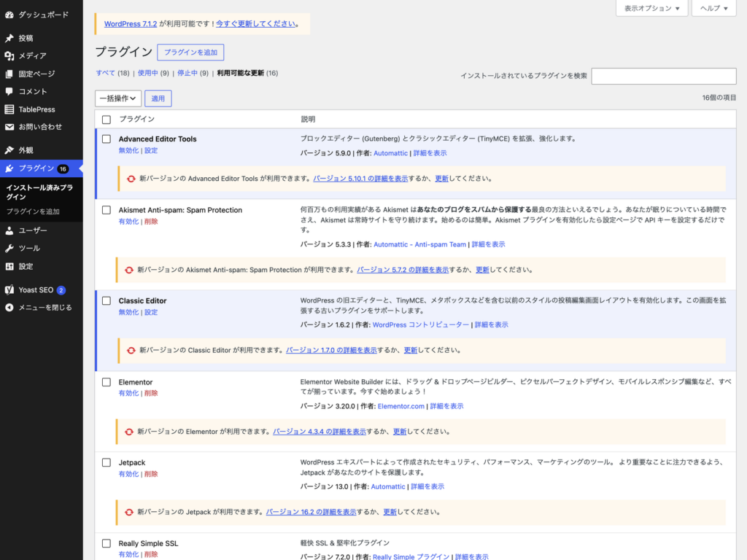The width and height of the screenshot is (747, 560).
Task: Delete (削除) the Jetpack plugin
Action: [x=151, y=474]
